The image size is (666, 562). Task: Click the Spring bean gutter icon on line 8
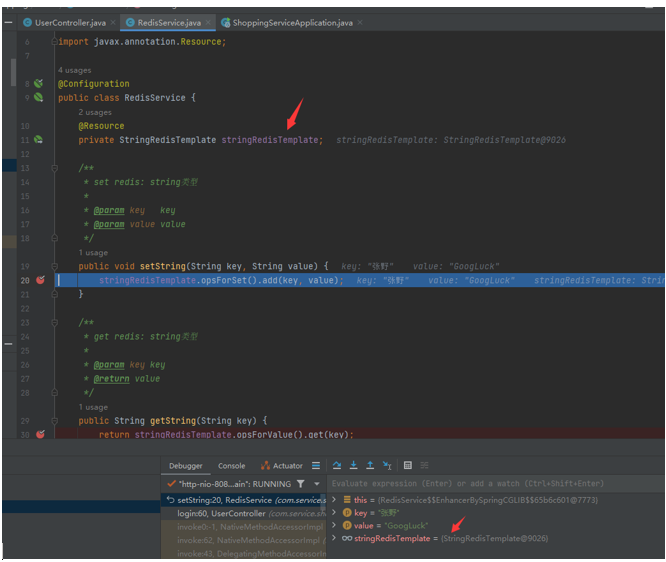[39, 83]
